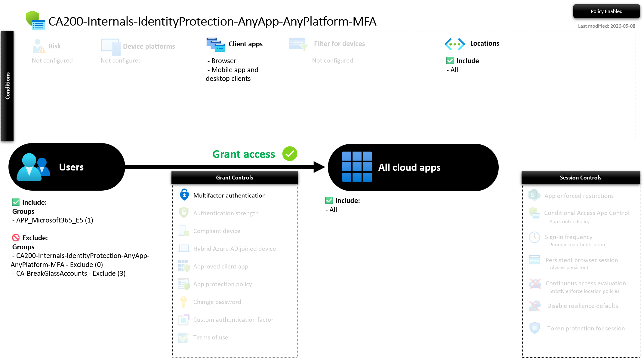Click the Grant access label

click(x=244, y=154)
